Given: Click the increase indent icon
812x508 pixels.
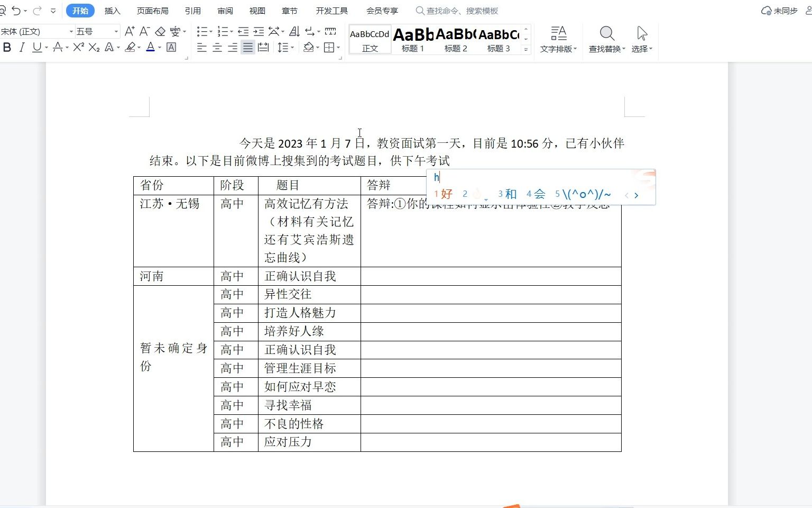Looking at the screenshot, I should (x=259, y=32).
